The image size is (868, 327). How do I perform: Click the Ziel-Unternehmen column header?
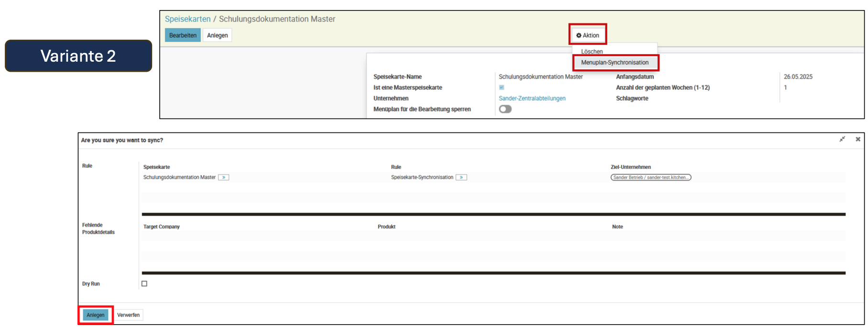coord(630,167)
